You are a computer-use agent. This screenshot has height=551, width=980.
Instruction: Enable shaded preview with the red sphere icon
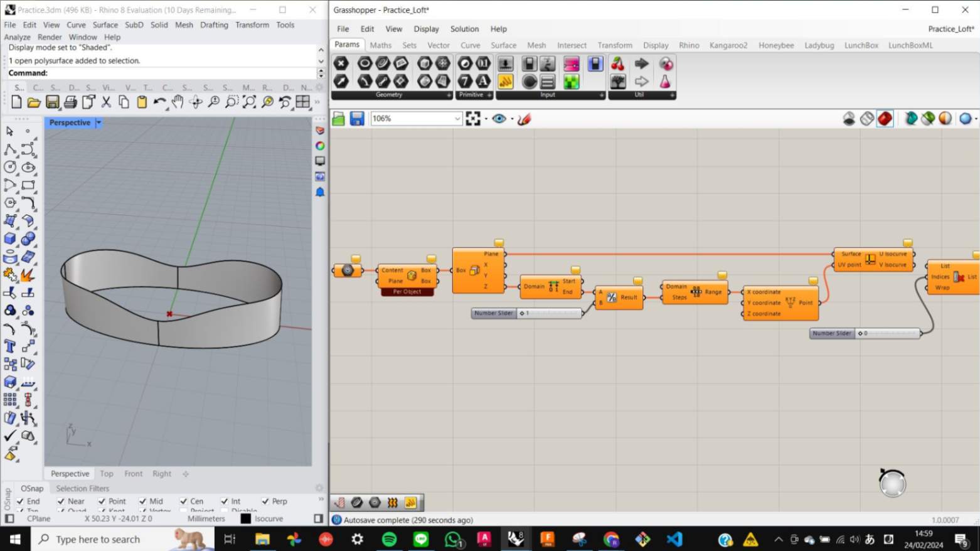(885, 119)
